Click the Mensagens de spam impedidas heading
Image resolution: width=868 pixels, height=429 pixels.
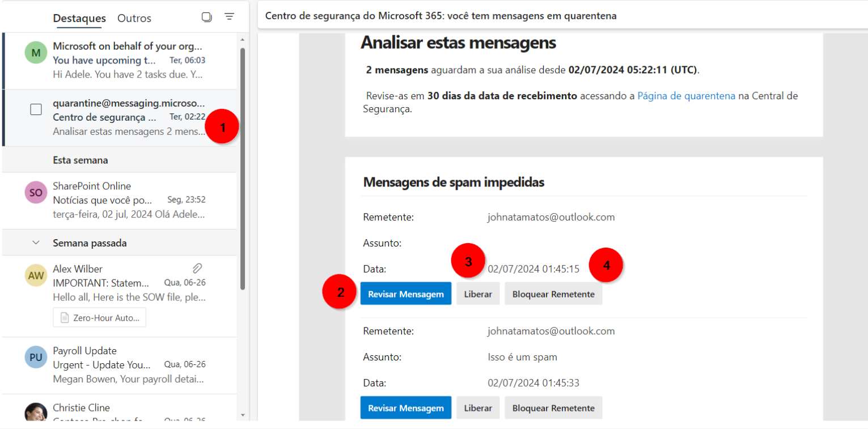point(454,182)
